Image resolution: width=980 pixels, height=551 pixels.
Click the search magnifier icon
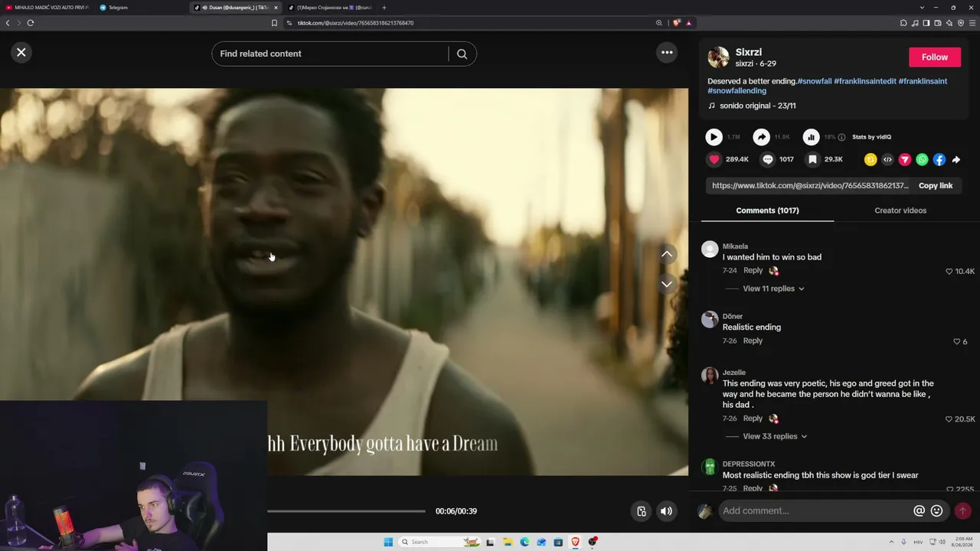(462, 54)
